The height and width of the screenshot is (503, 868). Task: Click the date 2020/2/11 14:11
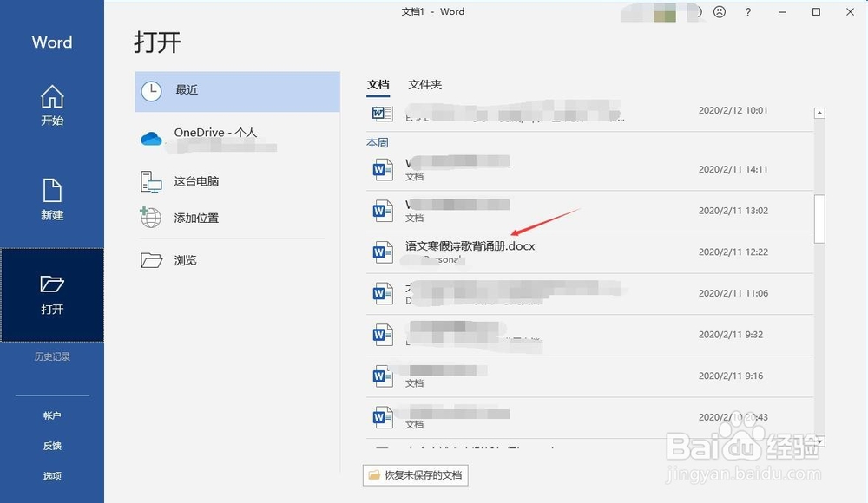point(733,169)
